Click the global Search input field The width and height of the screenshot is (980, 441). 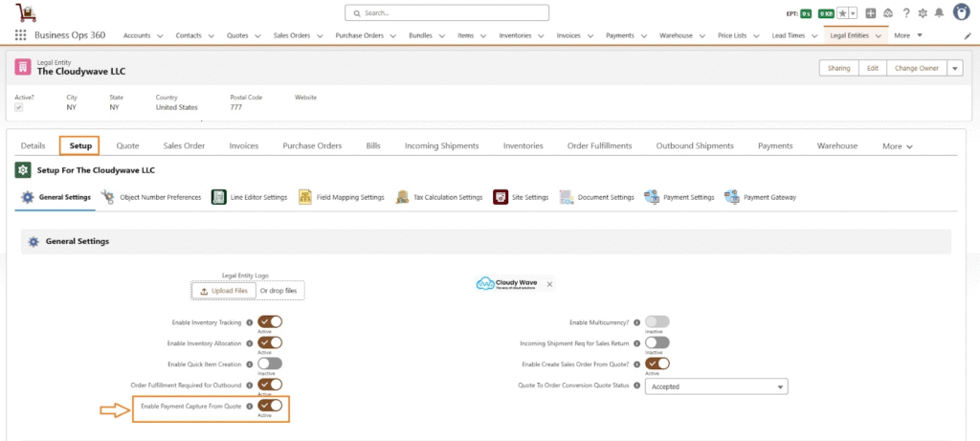click(x=447, y=13)
